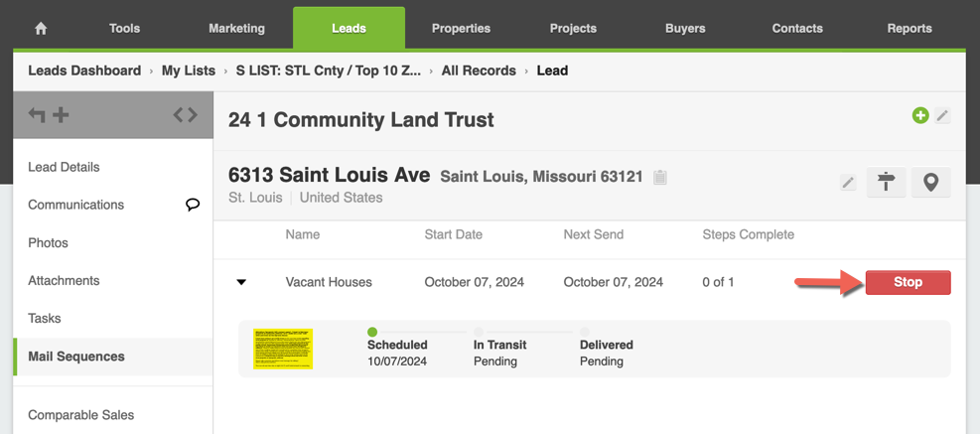Open directions signpost icon button
Screen dimensions: 980x434
coord(886,183)
